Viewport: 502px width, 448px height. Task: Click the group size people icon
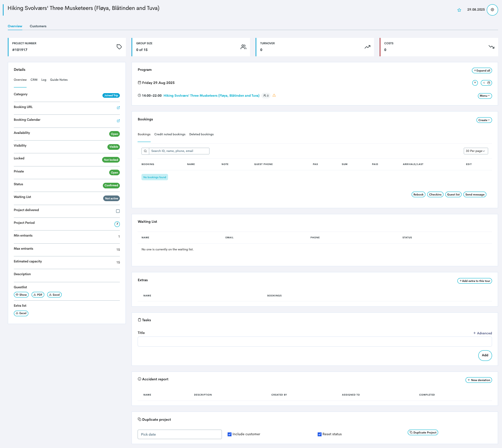pos(243,47)
